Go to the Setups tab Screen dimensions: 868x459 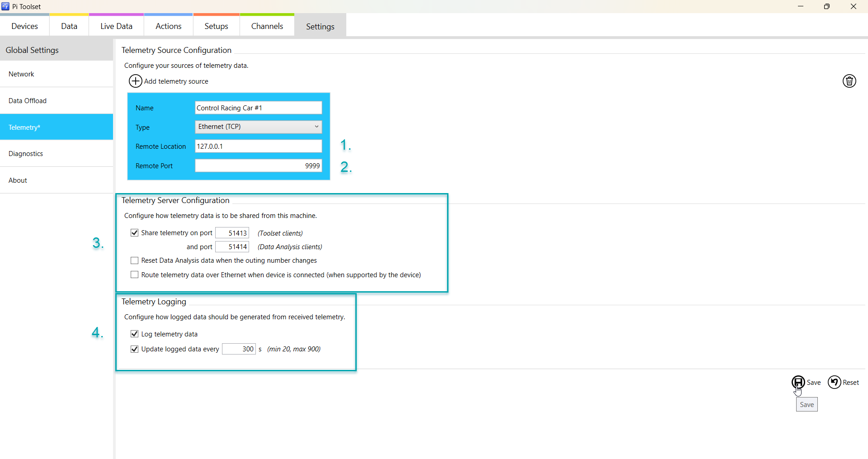tap(216, 26)
